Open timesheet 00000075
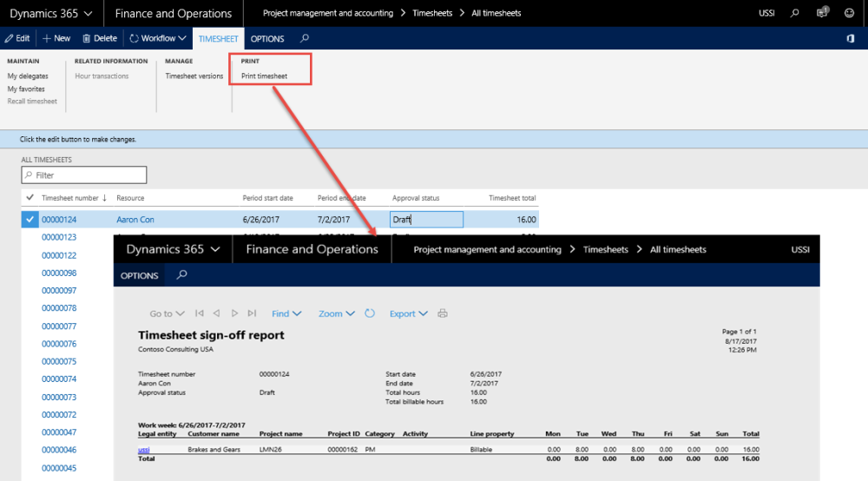Screen dimensions: 868x481 (x=59, y=361)
